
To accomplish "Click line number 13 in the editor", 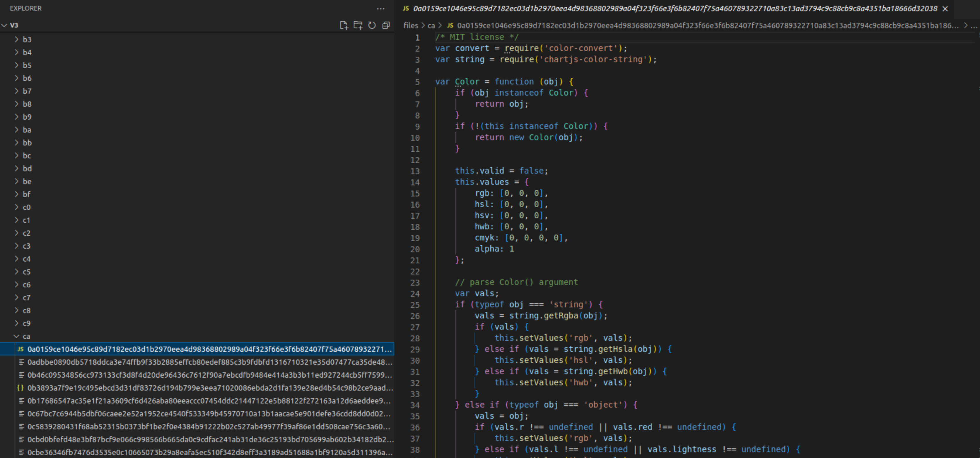I will [415, 171].
